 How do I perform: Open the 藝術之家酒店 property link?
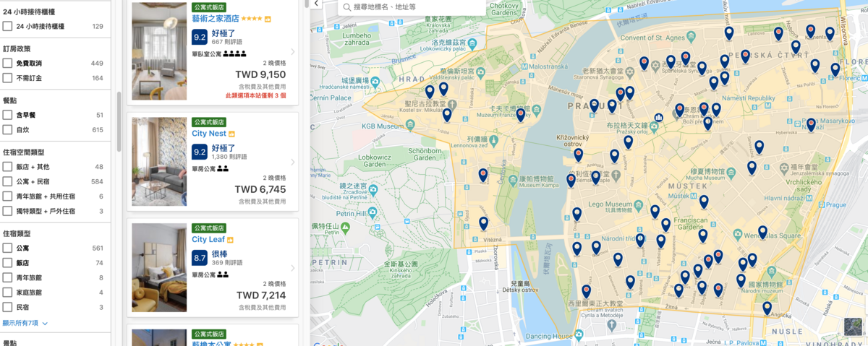tap(216, 19)
